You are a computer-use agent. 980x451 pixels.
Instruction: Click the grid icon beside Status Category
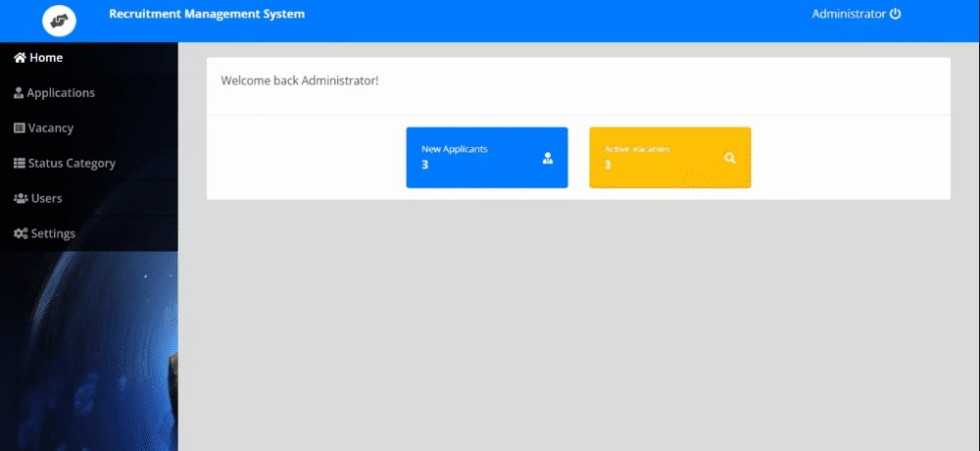pyautogui.click(x=20, y=164)
